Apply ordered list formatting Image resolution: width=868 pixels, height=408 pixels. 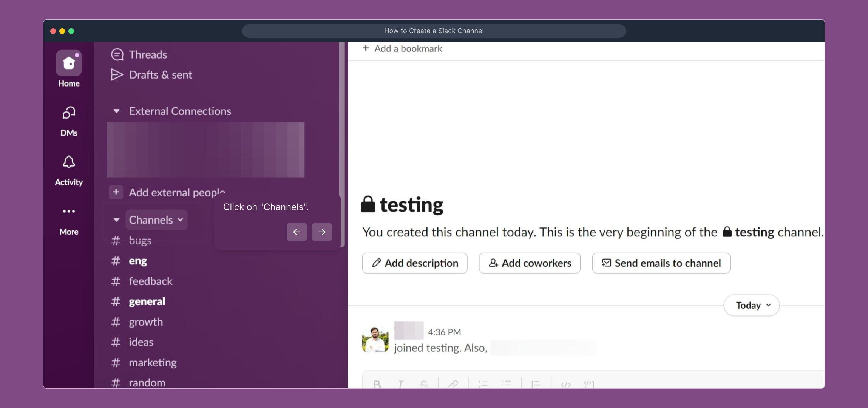pyautogui.click(x=483, y=383)
